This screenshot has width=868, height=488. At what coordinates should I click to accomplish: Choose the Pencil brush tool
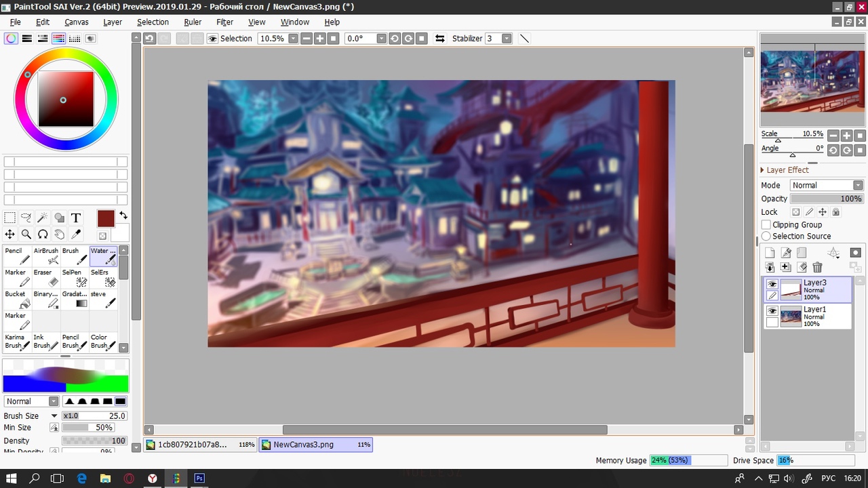pos(17,256)
